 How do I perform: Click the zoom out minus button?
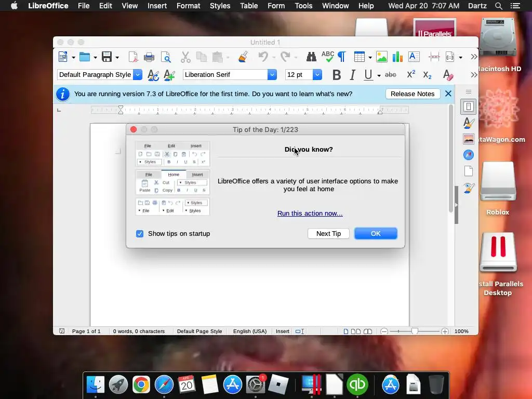coord(384,331)
